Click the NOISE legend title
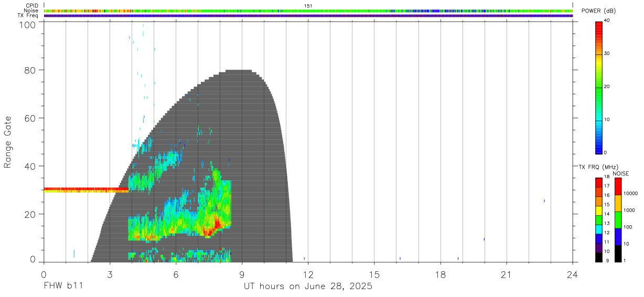644x297 pixels. point(621,173)
